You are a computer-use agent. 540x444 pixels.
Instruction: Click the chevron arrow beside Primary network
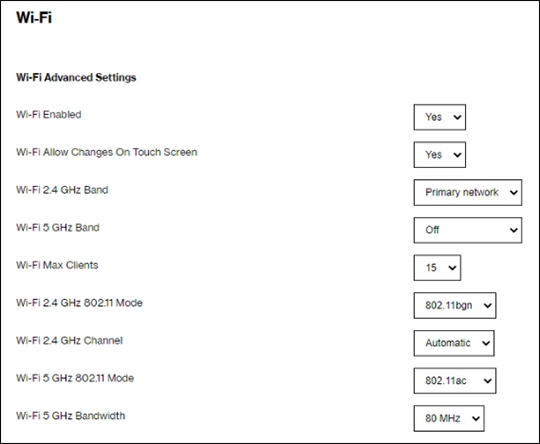513,193
